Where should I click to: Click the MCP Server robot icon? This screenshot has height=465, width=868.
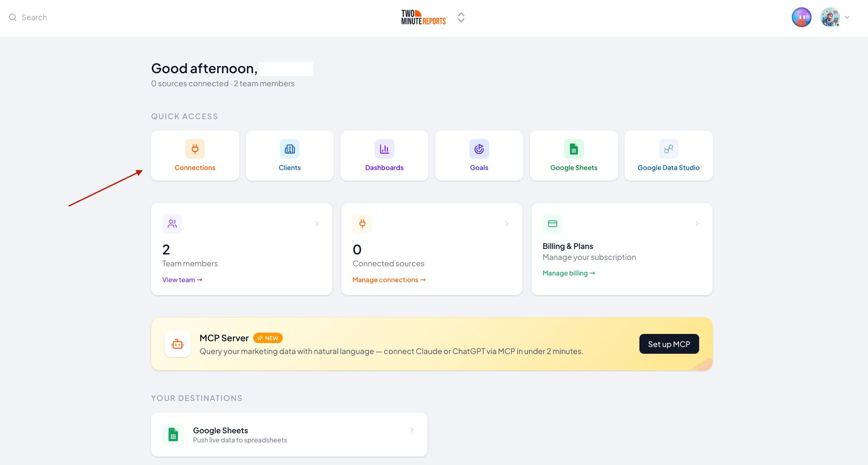(178, 344)
